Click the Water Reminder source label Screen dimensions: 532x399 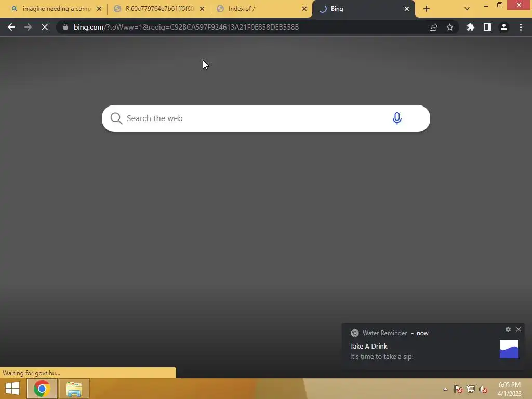click(x=384, y=333)
